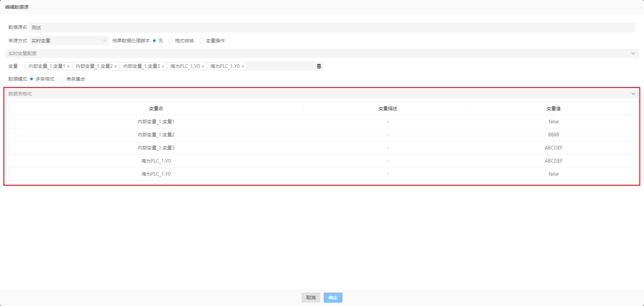The image size is (644, 306).
Task: Click the 变量值 column header
Action: coord(553,108)
